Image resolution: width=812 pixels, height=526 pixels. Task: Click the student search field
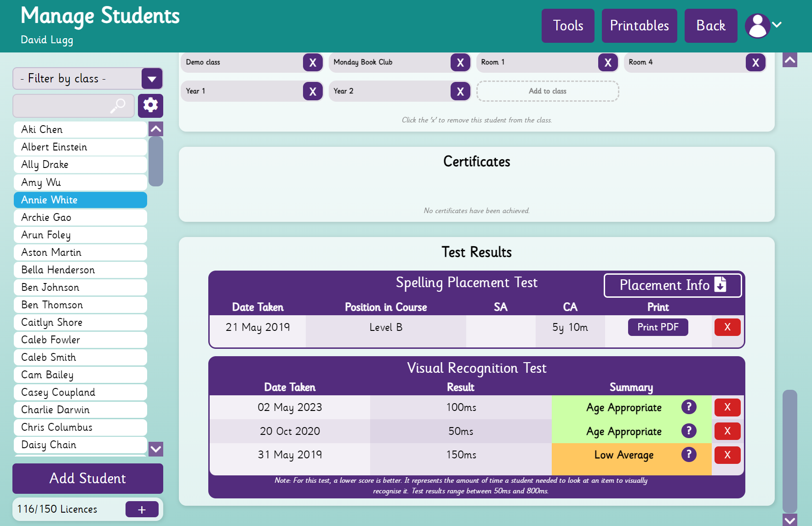click(74, 106)
